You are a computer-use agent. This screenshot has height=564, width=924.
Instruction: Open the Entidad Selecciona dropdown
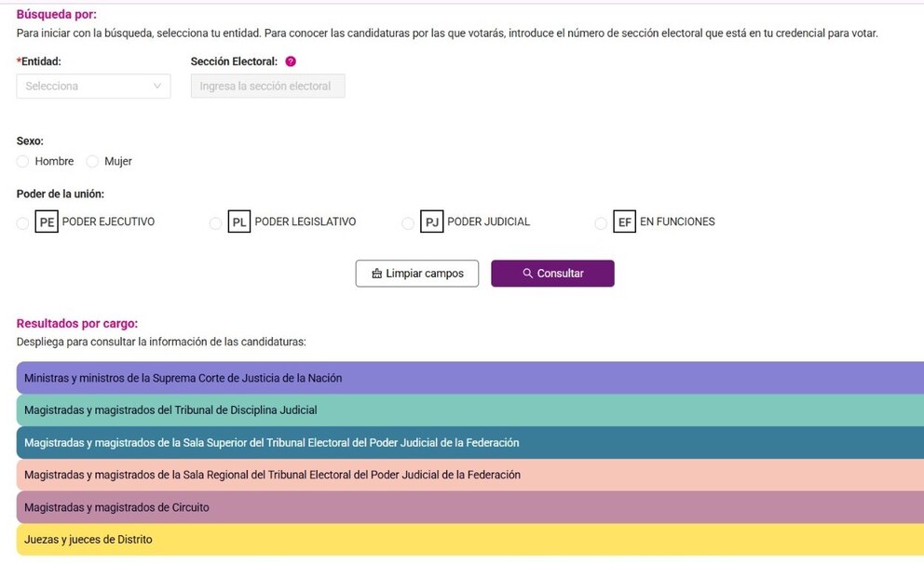[x=94, y=86]
